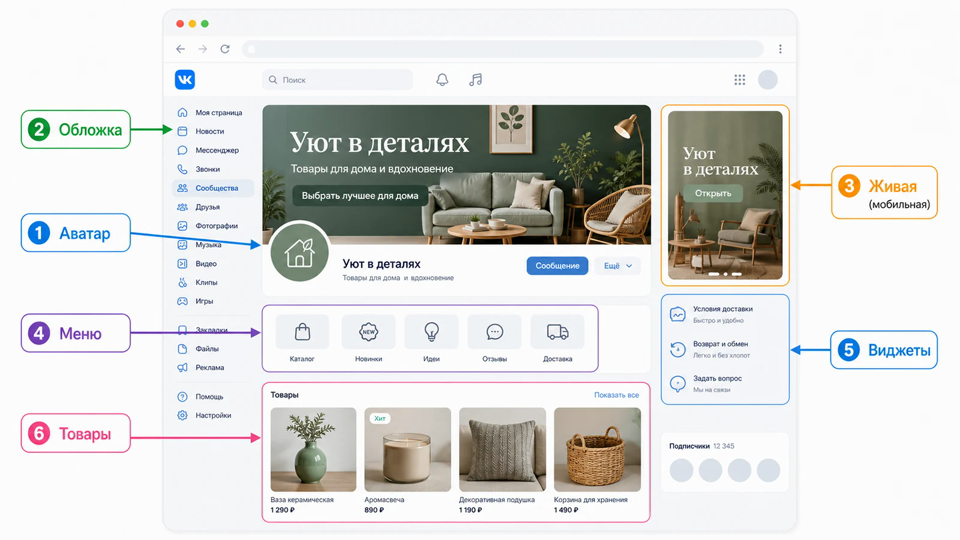Click the Поиск search field
Viewport: 960px width, 540px height.
tap(337, 80)
